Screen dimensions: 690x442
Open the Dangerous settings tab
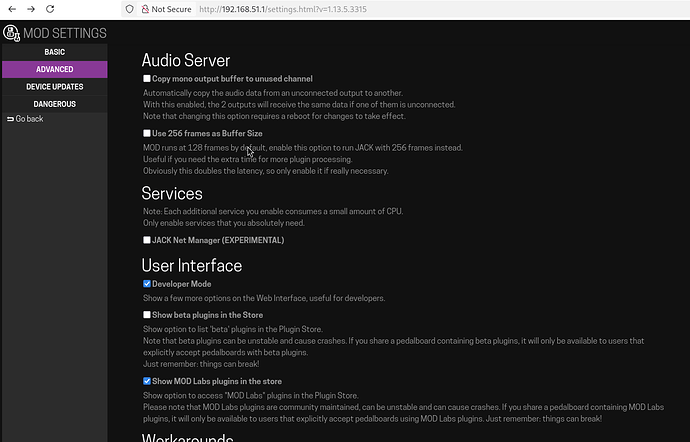pos(54,103)
